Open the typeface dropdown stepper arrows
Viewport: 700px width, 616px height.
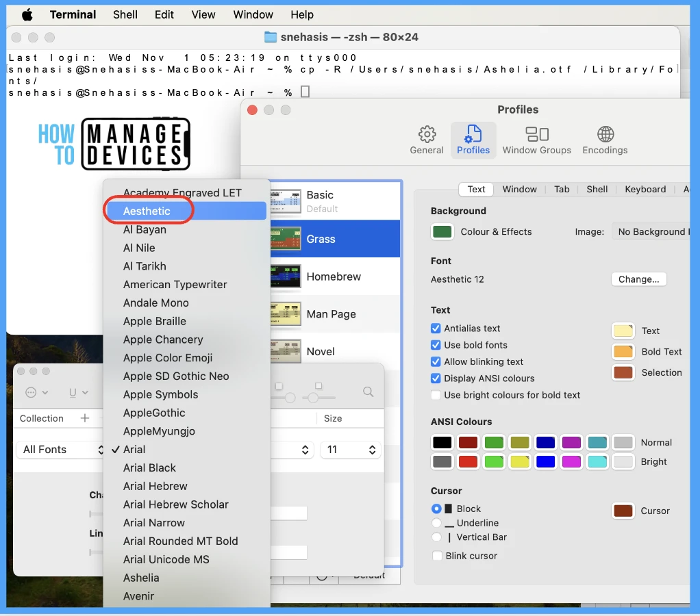(305, 450)
